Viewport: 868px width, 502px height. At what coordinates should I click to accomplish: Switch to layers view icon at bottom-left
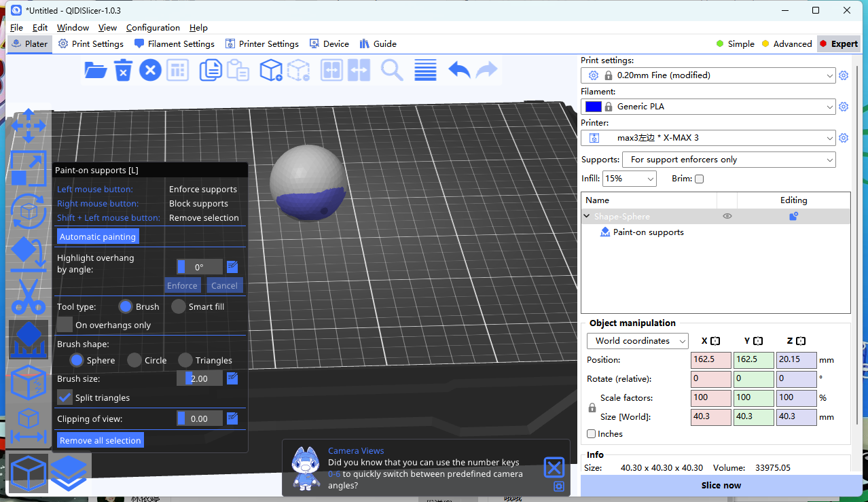69,472
